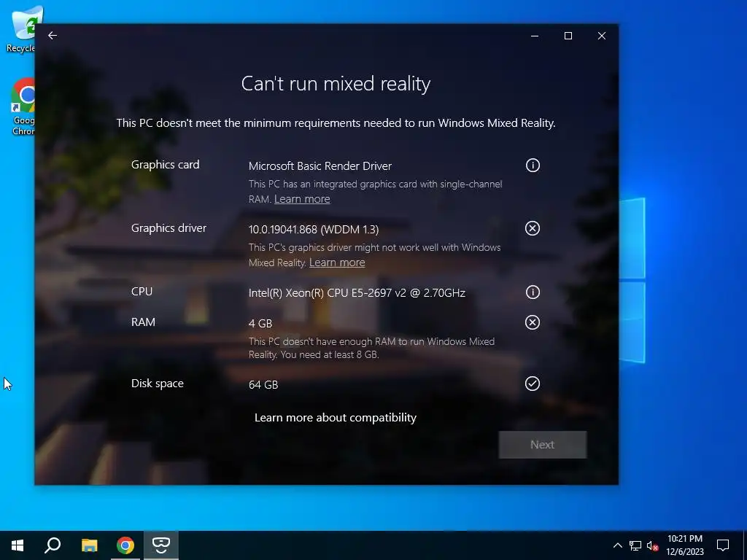Go back using the back arrow
Image resolution: width=747 pixels, height=560 pixels.
[x=53, y=36]
